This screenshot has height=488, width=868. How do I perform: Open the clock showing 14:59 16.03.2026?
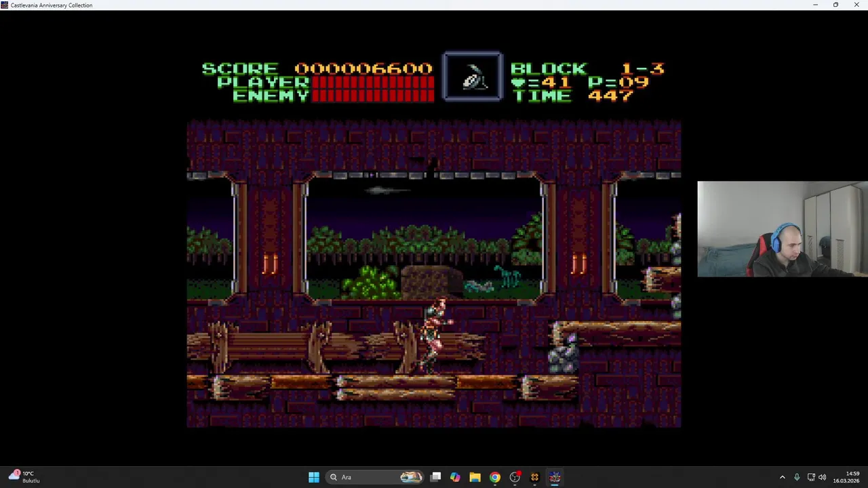point(846,477)
